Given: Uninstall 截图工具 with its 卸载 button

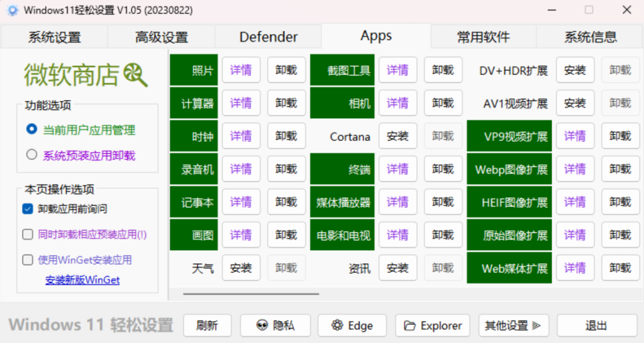Looking at the screenshot, I should pos(443,70).
